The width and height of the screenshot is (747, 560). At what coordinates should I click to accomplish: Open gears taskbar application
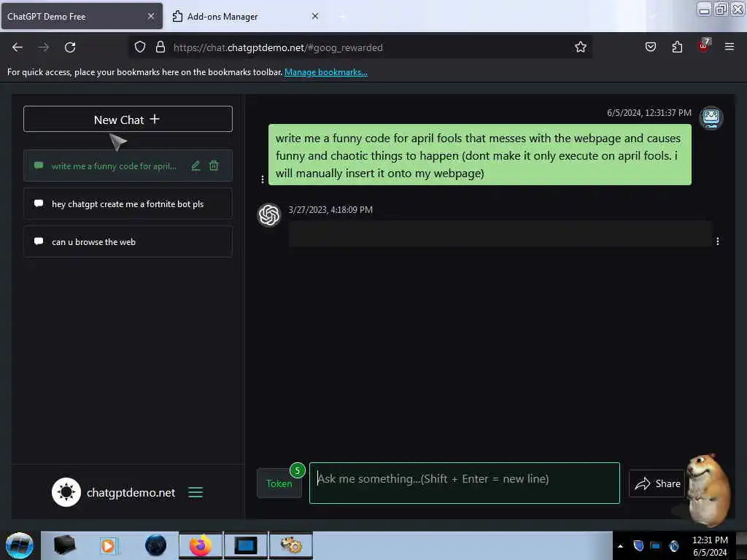[291, 545]
